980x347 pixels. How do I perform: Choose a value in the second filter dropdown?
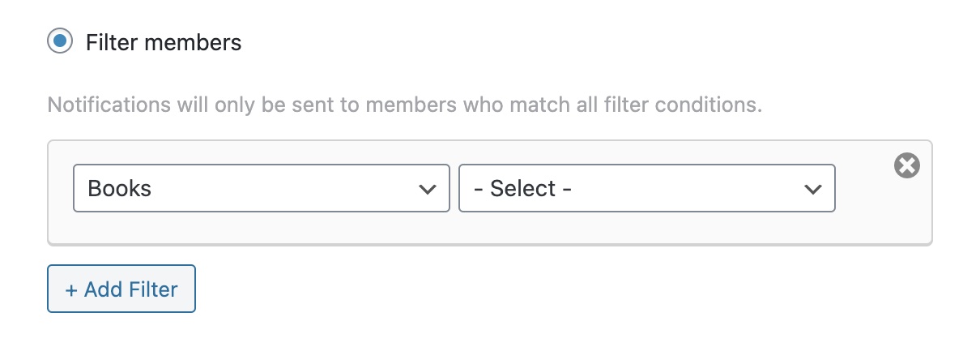[x=646, y=189]
